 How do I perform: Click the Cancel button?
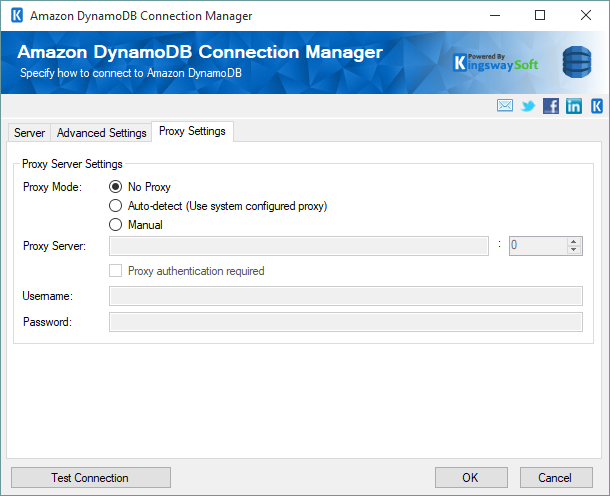click(556, 477)
